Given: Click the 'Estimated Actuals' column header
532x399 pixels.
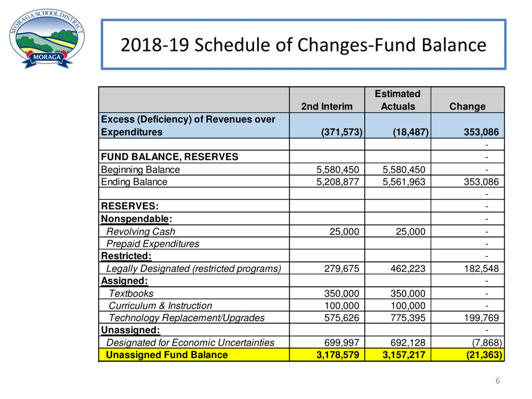Looking at the screenshot, I should [398, 100].
